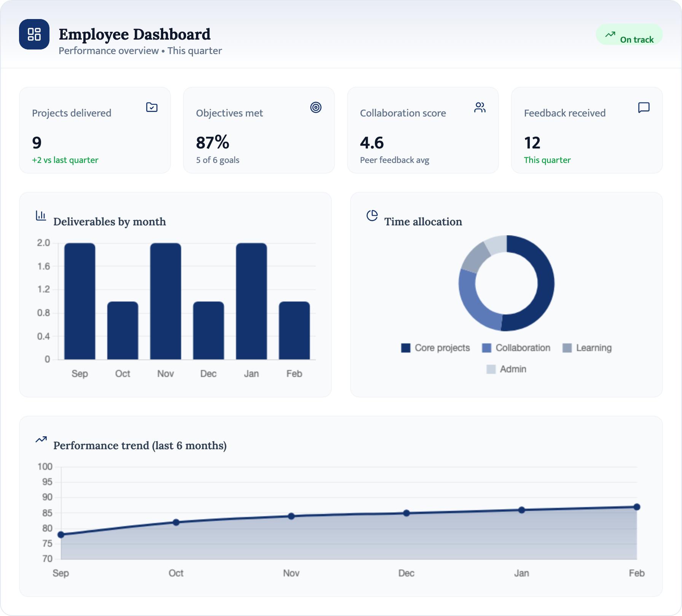
Task: Click the Jan bar in Deliverables chart
Action: point(252,301)
